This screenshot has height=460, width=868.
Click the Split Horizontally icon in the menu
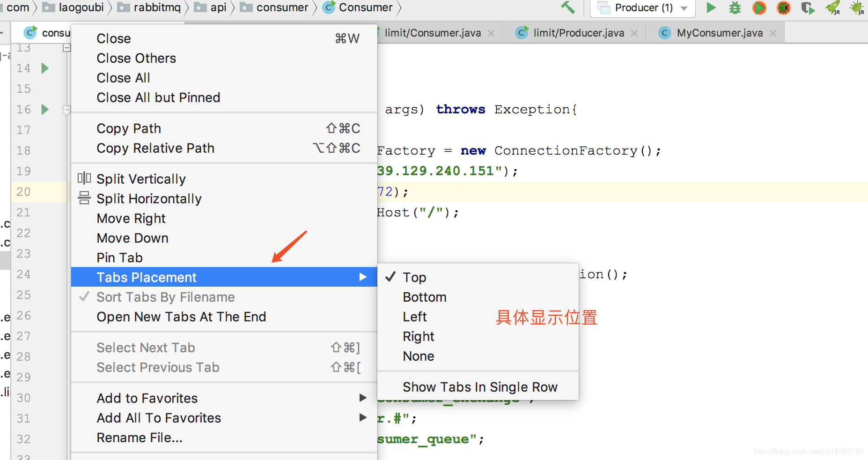tap(84, 198)
